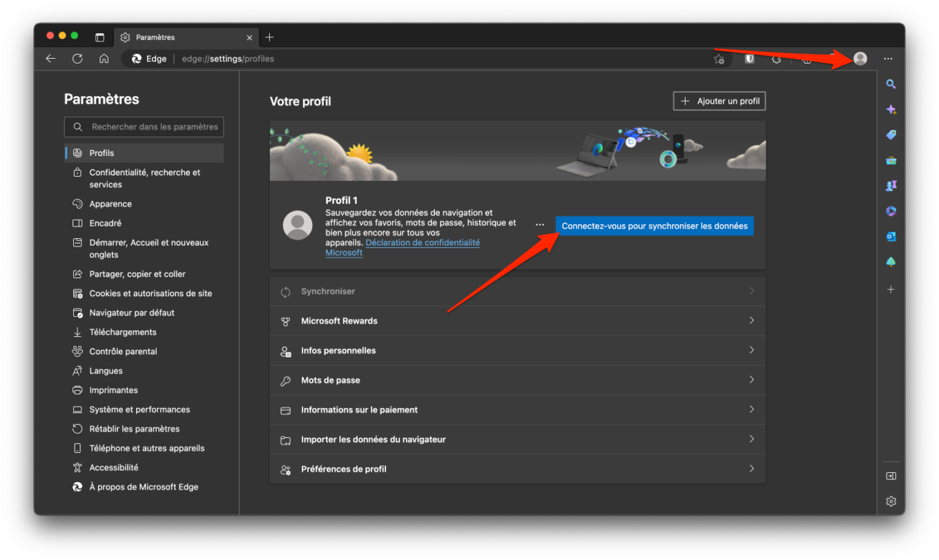Open the tab actions menu icon
Image resolution: width=939 pixels, height=560 pixels.
99,37
